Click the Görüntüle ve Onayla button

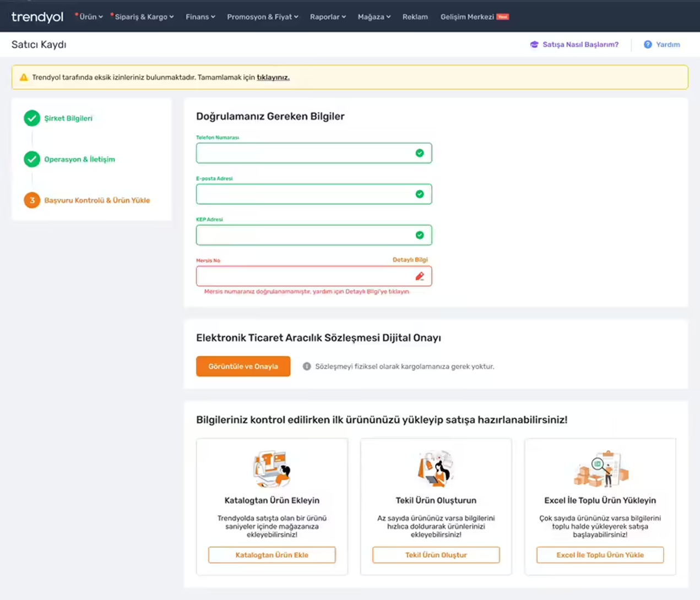tap(243, 367)
